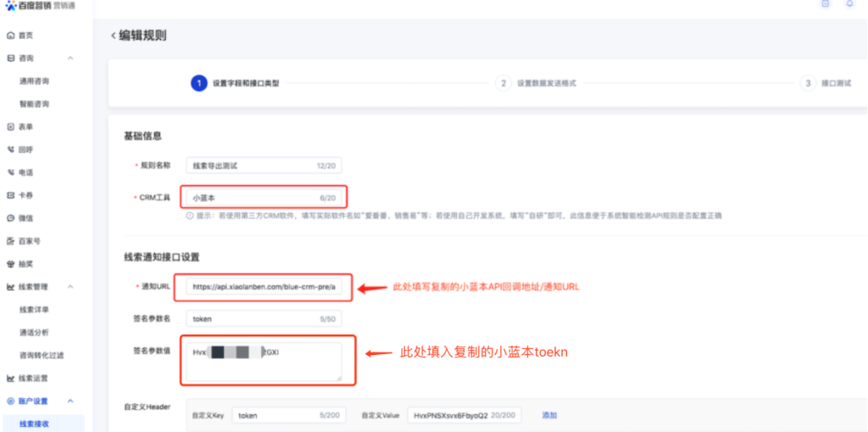The height and width of the screenshot is (432, 868).
Task: Go back using arrow beside 编辑规则
Action: pyautogui.click(x=114, y=36)
